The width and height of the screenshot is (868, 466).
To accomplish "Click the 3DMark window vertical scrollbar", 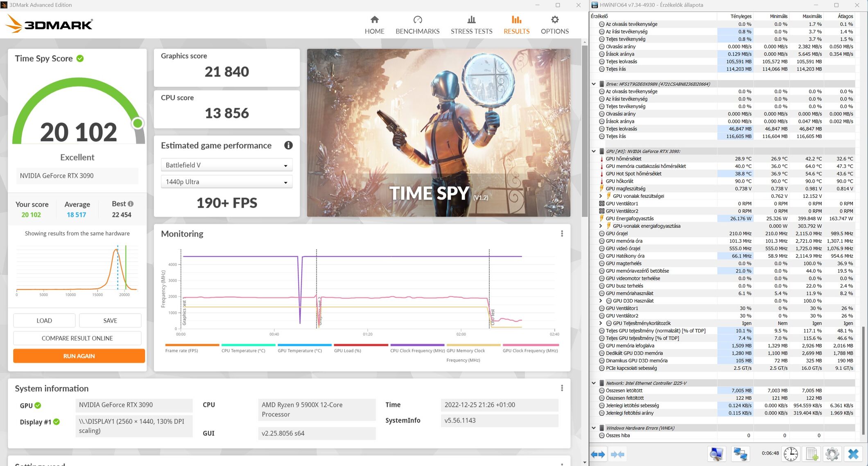I will [584, 131].
